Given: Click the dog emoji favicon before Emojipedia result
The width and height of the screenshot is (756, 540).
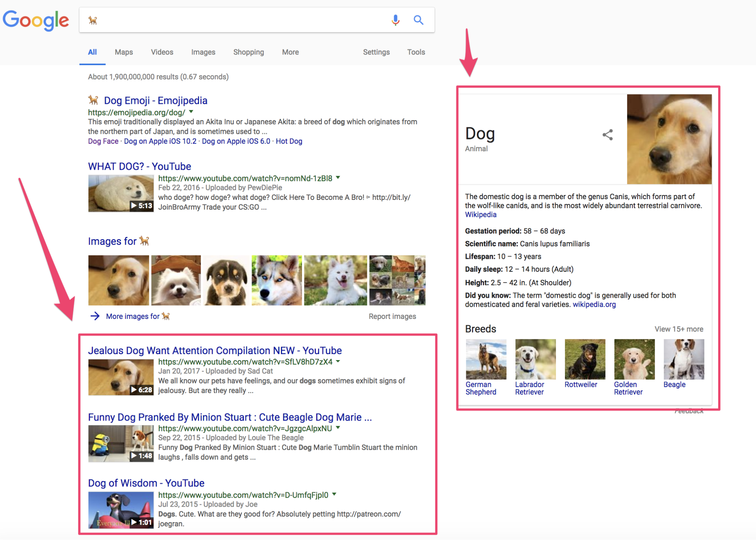Looking at the screenshot, I should pyautogui.click(x=93, y=101).
